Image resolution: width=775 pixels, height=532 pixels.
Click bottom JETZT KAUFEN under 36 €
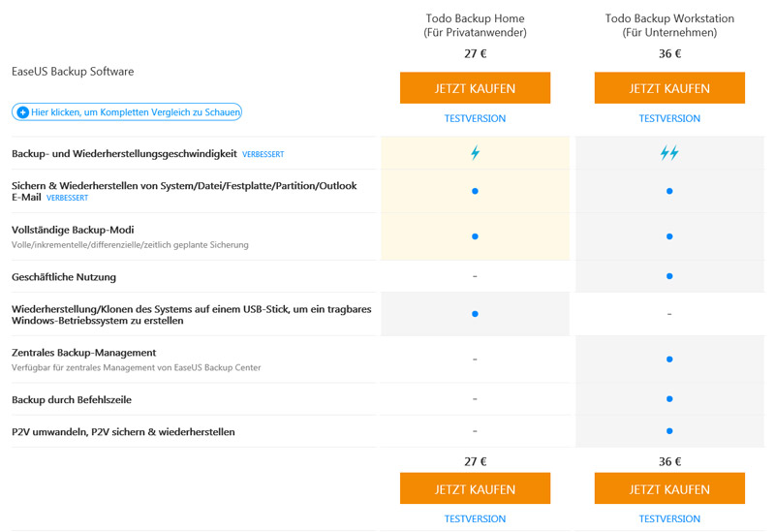pos(669,488)
